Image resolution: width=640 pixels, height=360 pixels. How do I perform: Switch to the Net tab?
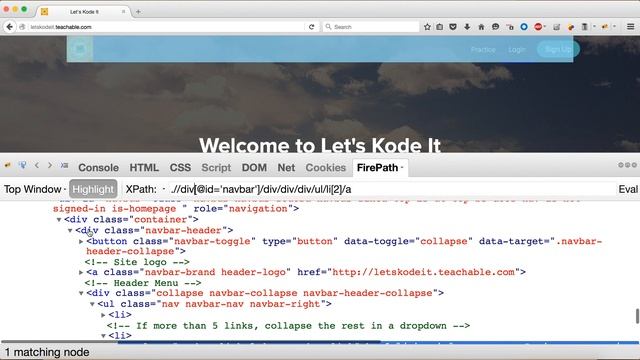(286, 168)
